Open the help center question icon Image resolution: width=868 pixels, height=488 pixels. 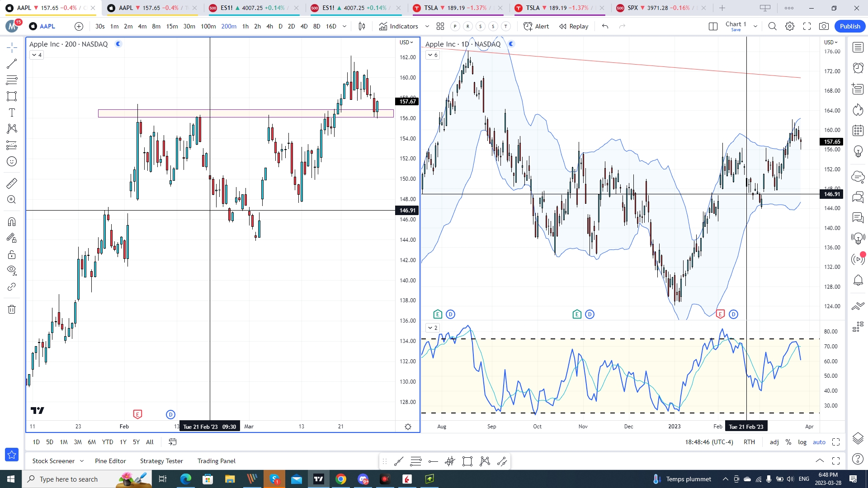[858, 459]
